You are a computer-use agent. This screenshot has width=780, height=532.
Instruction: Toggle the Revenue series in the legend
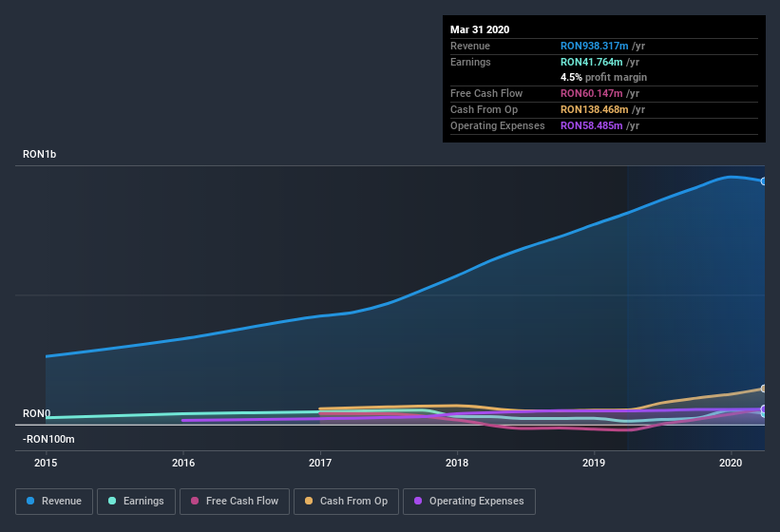54,502
